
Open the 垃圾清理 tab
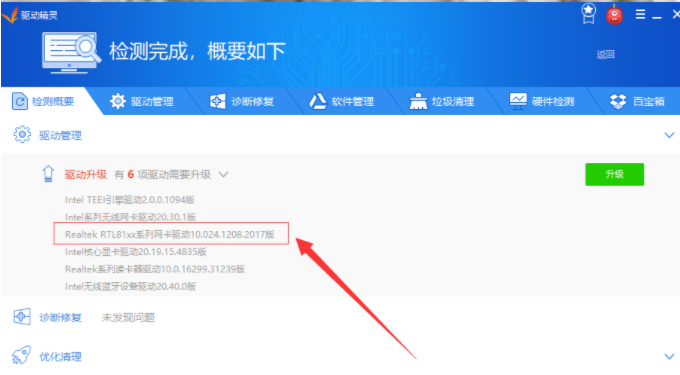pos(441,101)
